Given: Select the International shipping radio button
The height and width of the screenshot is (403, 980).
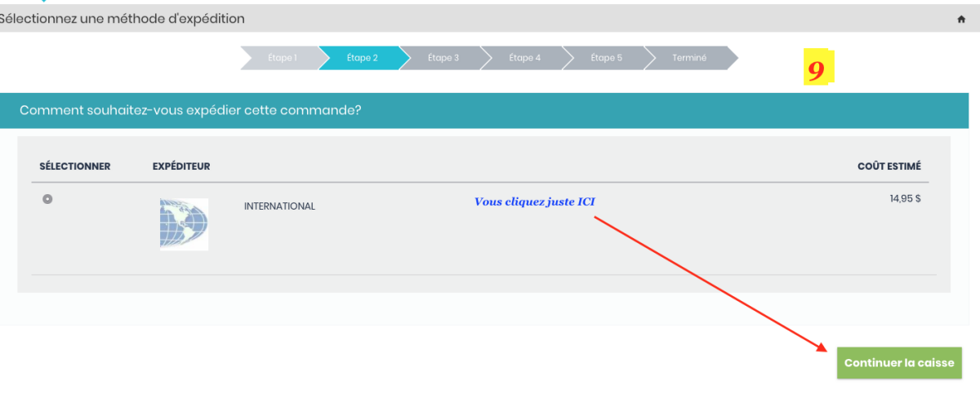Looking at the screenshot, I should click(47, 198).
